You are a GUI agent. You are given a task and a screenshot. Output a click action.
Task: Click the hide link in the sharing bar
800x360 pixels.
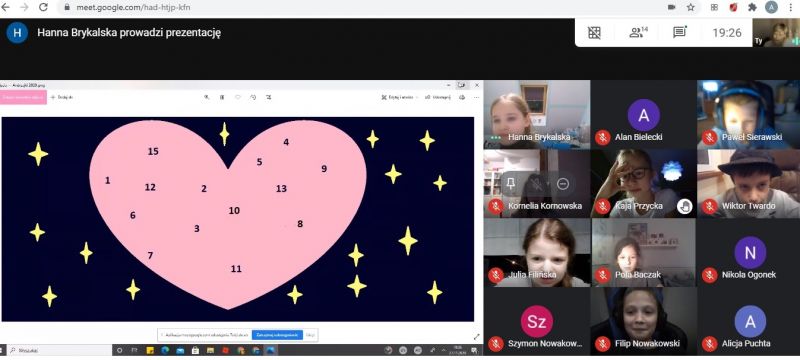(x=310, y=335)
